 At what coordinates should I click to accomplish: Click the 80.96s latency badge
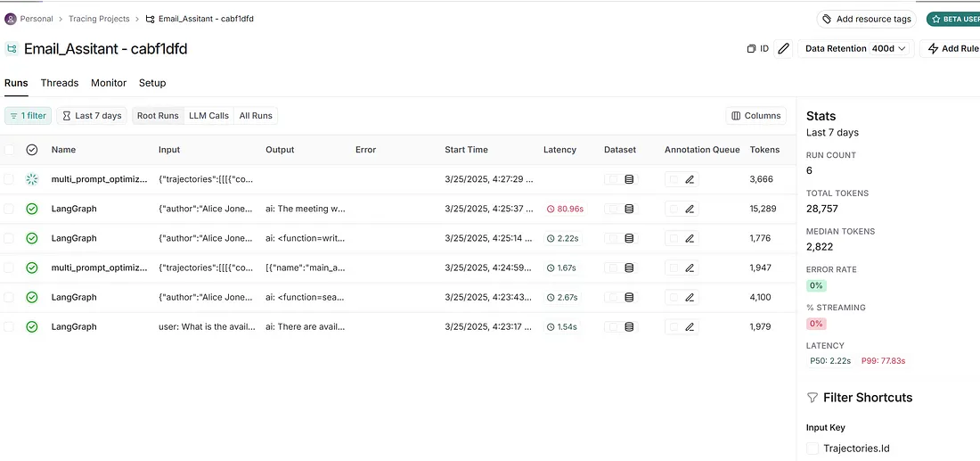[x=565, y=209]
